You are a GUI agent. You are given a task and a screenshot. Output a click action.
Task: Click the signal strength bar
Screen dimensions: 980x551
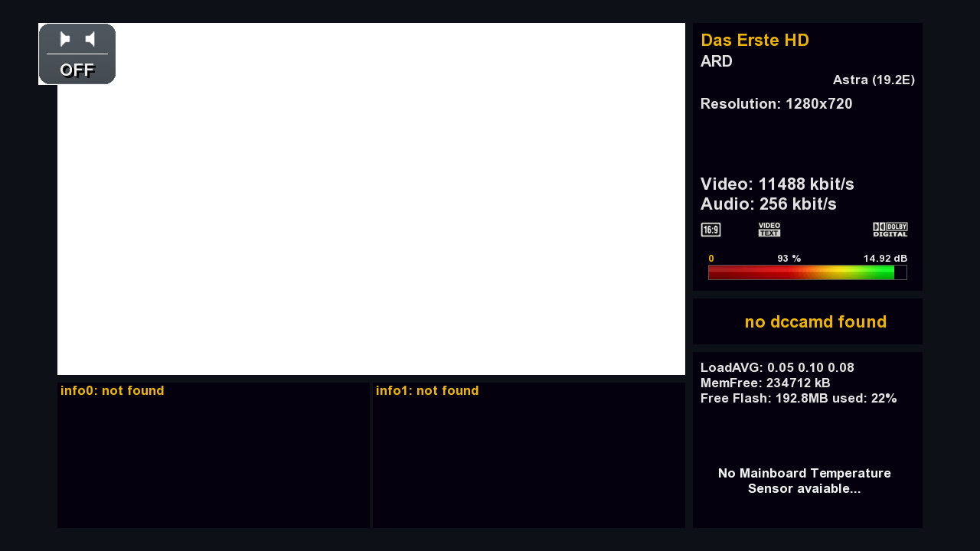(x=808, y=272)
